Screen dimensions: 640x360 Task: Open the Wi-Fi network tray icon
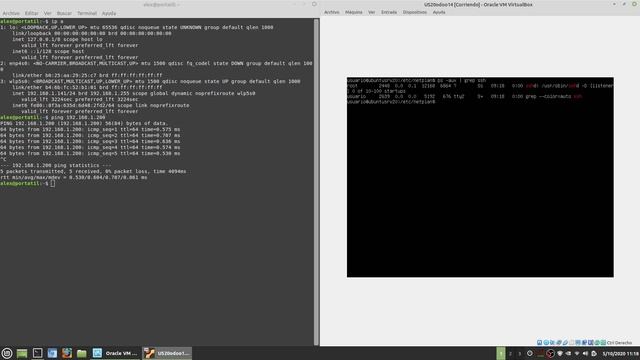click(x=577, y=353)
